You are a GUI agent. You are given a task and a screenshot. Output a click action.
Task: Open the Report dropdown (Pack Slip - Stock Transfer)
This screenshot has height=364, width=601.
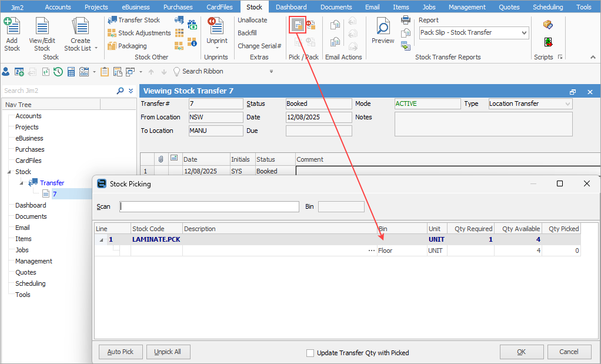pos(524,33)
